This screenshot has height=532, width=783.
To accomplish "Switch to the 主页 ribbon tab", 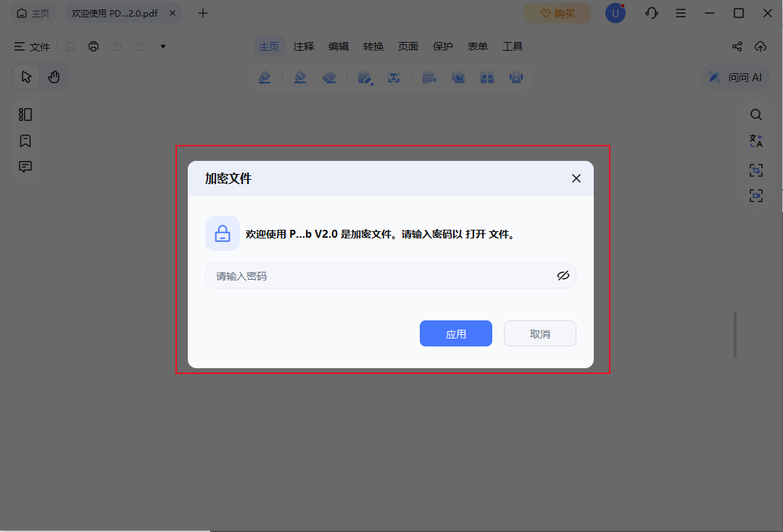I will (269, 46).
